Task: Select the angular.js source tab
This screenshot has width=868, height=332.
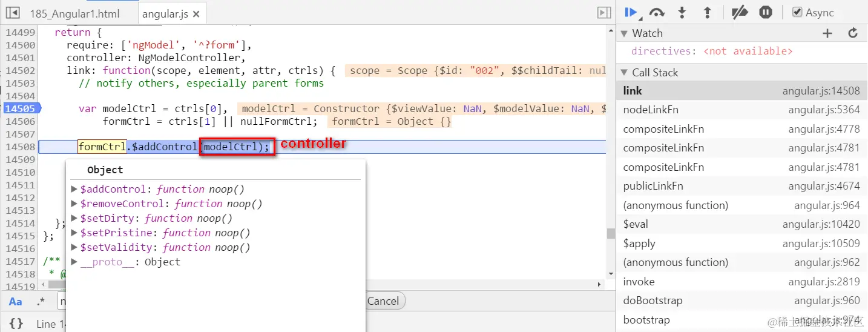Action: coord(165,13)
